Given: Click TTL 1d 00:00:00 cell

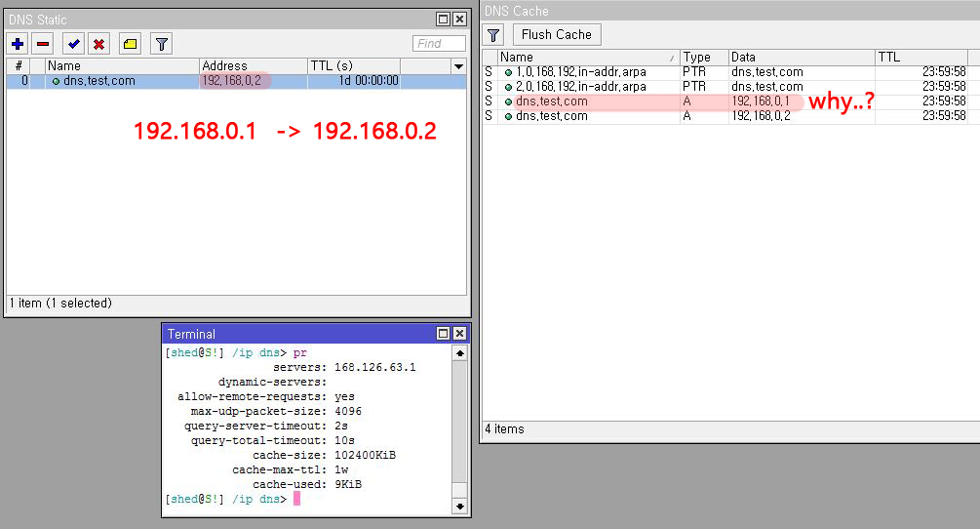Looking at the screenshot, I should point(369,81).
